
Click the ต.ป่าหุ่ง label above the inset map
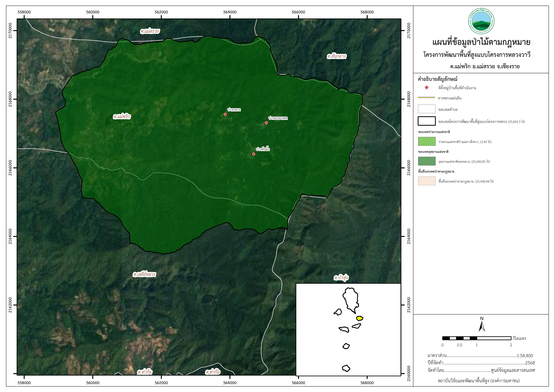click(341, 278)
